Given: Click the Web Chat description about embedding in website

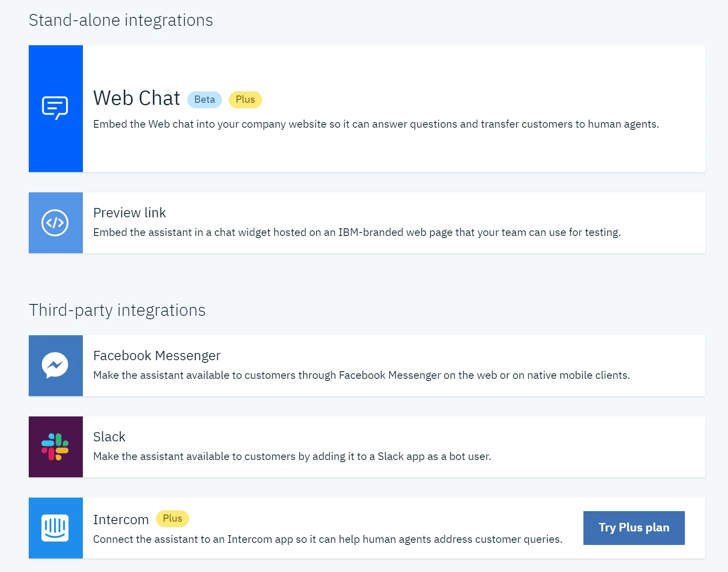Looking at the screenshot, I should [x=376, y=124].
